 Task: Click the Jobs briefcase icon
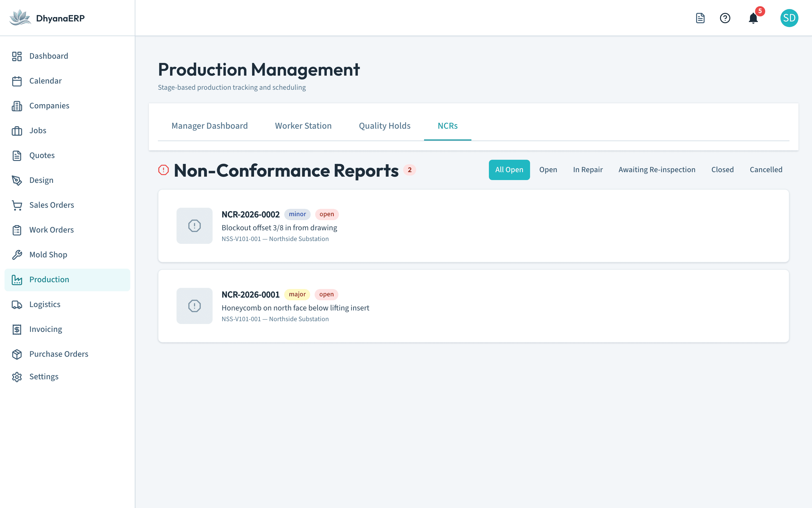click(x=17, y=131)
